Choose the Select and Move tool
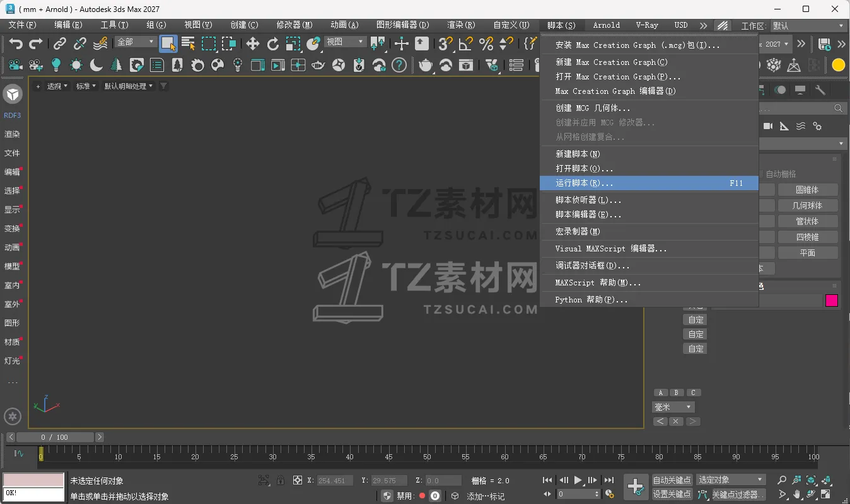850x504 pixels. (253, 43)
